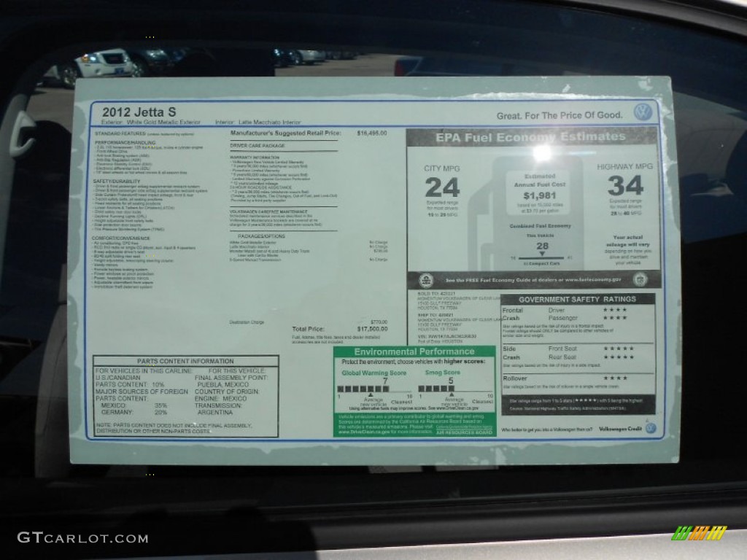Click the 'COMFORT/CONVENIENCE' heading
The width and height of the screenshot is (747, 560).
(x=120, y=238)
